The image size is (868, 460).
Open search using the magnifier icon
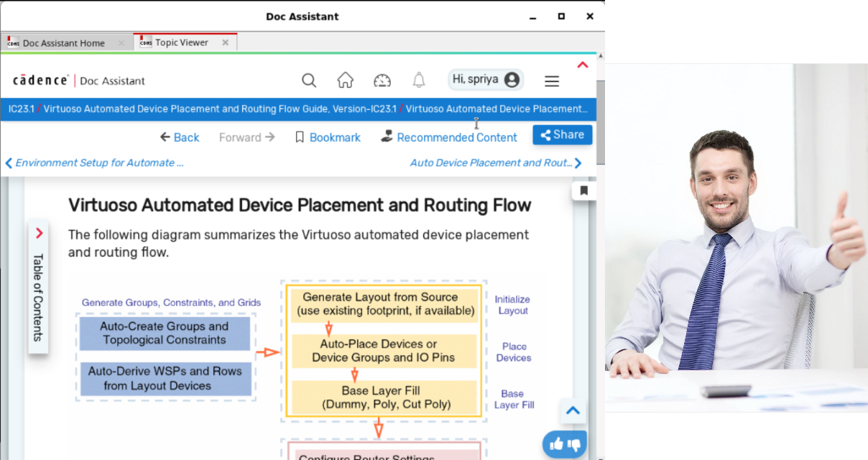tap(309, 80)
